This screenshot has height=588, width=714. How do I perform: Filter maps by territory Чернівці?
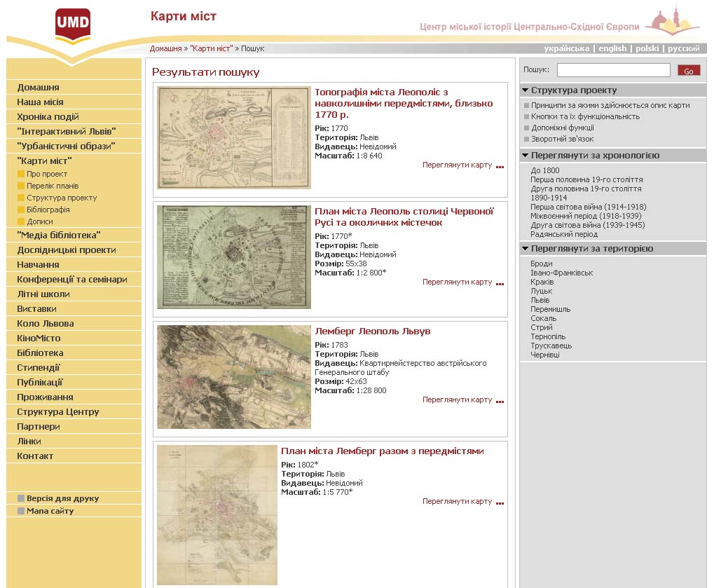(545, 355)
